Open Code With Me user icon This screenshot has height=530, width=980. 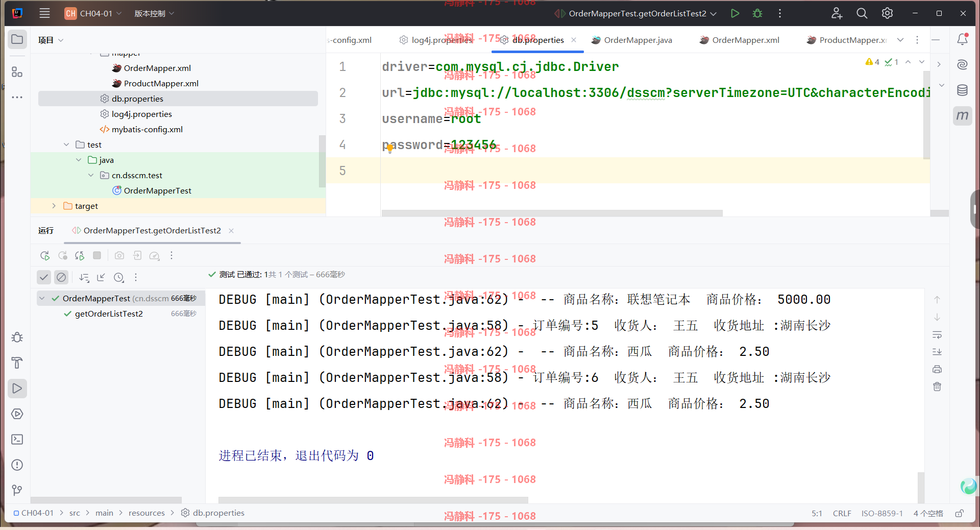click(x=837, y=13)
